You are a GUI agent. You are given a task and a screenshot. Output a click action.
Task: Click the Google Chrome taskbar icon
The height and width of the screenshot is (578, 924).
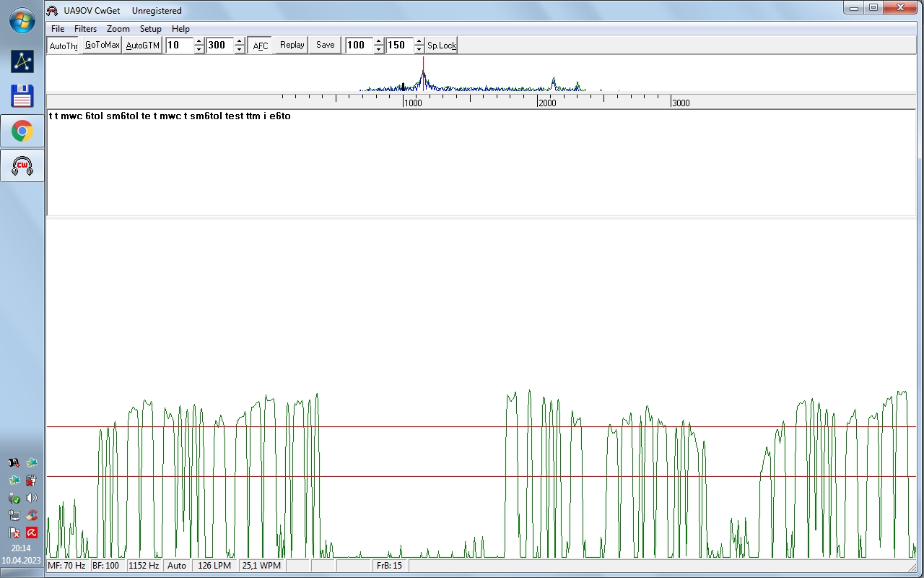(22, 131)
